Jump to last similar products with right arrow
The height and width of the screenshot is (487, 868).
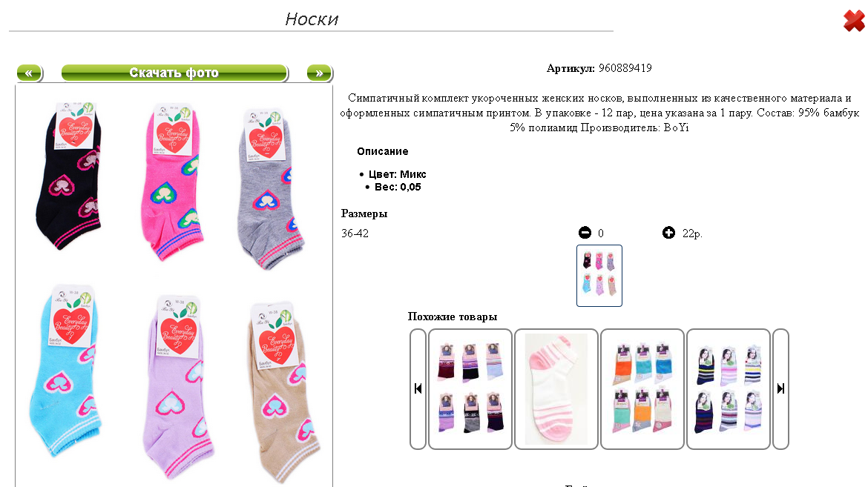click(780, 388)
